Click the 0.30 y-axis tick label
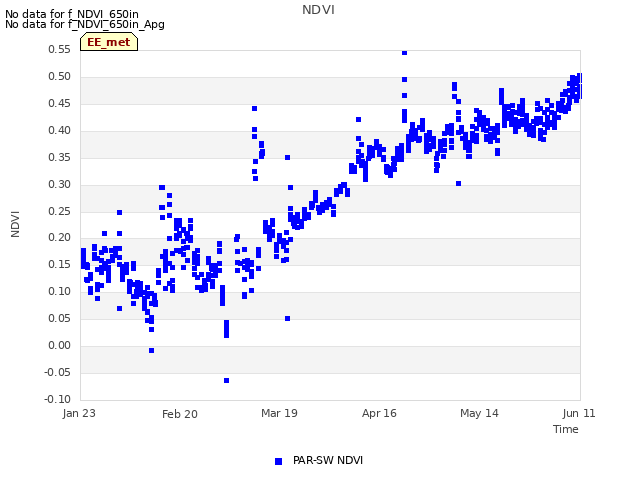 pos(60,184)
